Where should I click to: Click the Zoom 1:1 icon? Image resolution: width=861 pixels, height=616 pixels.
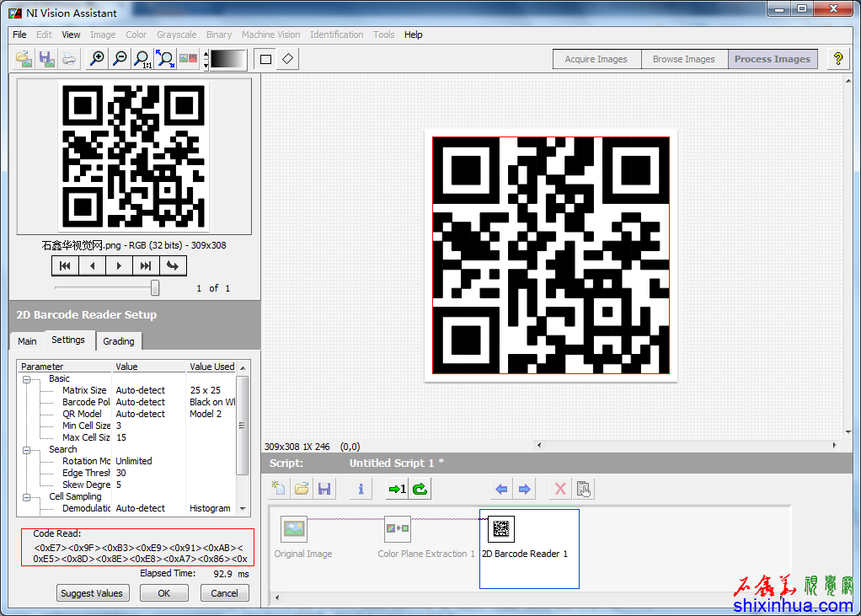[x=143, y=59]
